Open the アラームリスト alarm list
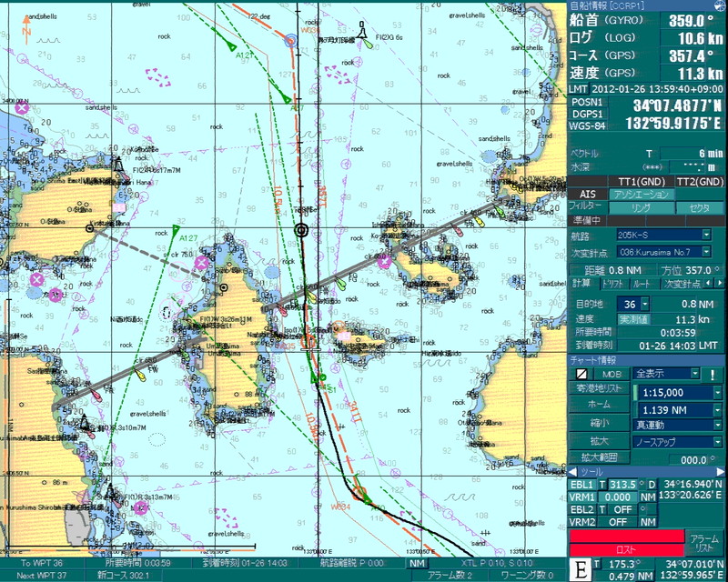 703,542
